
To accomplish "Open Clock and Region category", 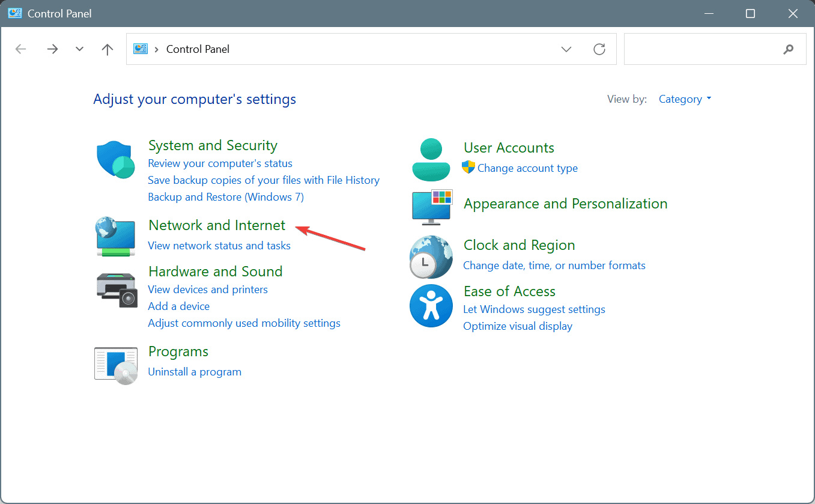I will 519,245.
